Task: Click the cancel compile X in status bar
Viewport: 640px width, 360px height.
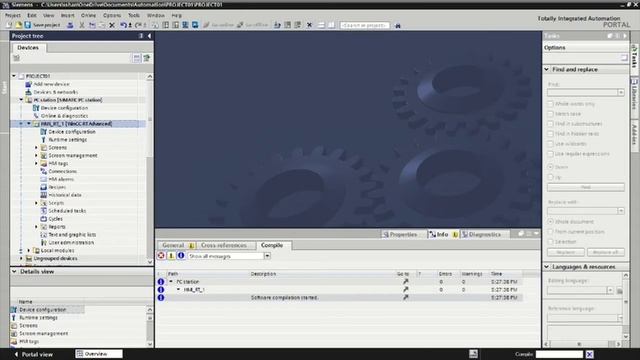Action: coord(589,354)
